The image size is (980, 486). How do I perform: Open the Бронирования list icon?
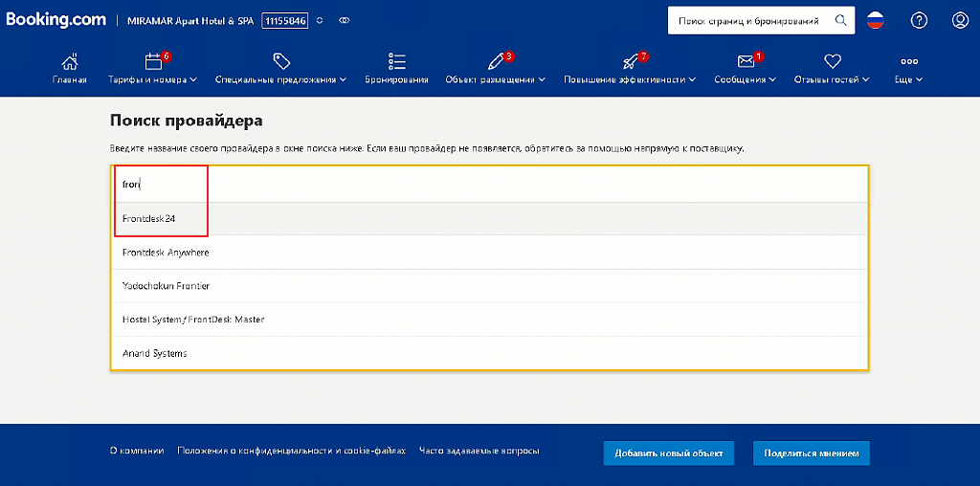point(397,61)
